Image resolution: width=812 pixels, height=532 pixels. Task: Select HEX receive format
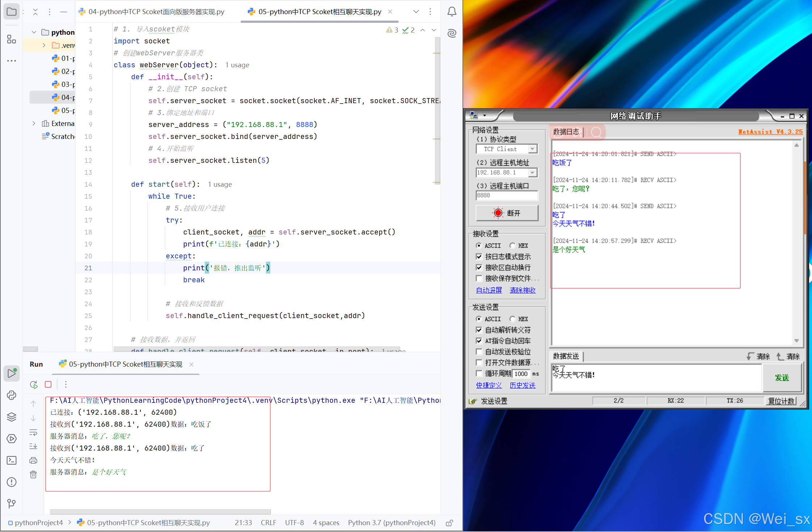click(513, 245)
